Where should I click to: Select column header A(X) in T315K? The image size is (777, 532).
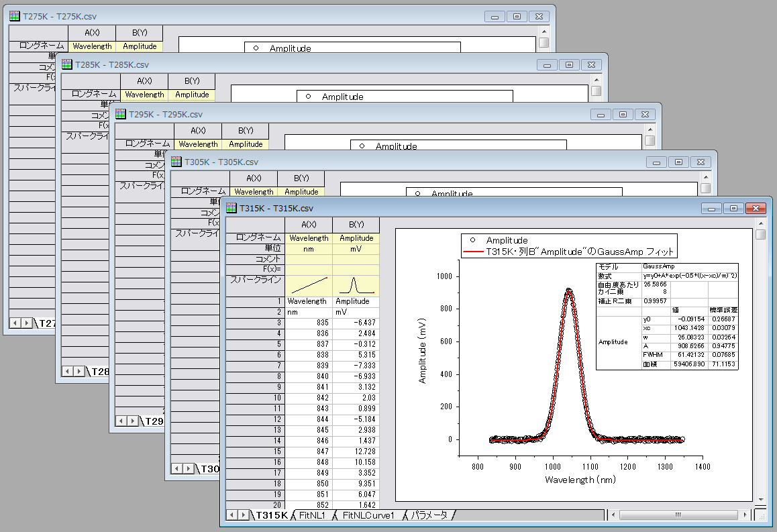(x=308, y=225)
